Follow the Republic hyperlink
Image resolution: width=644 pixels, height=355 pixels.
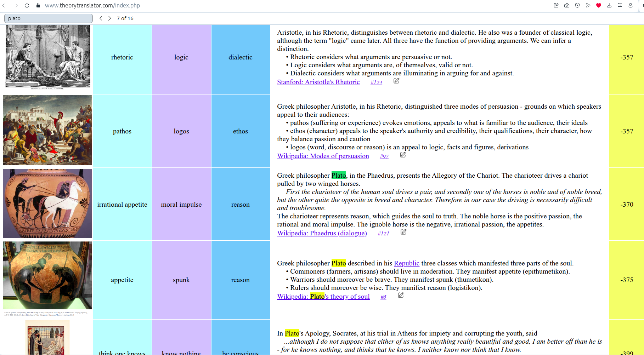pos(406,263)
